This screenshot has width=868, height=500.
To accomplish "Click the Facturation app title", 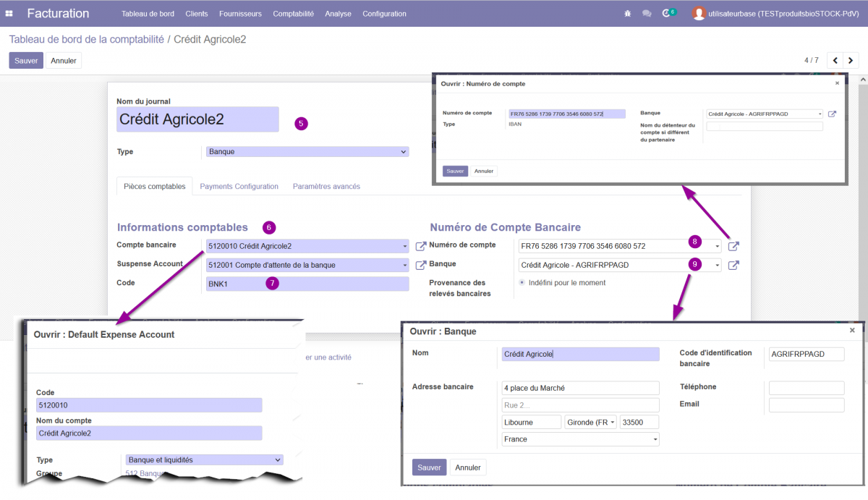I will tap(59, 14).
